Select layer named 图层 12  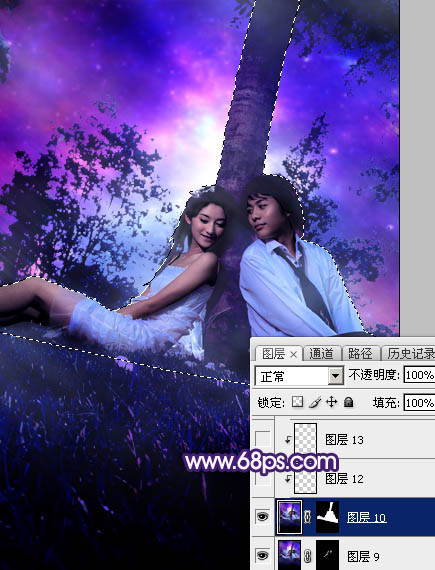[x=345, y=478]
